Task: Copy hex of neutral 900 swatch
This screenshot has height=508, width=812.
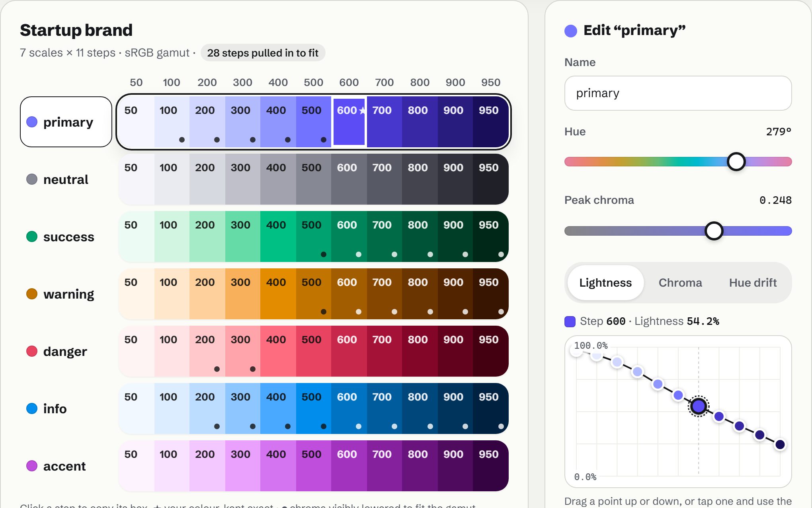Action: tap(455, 179)
